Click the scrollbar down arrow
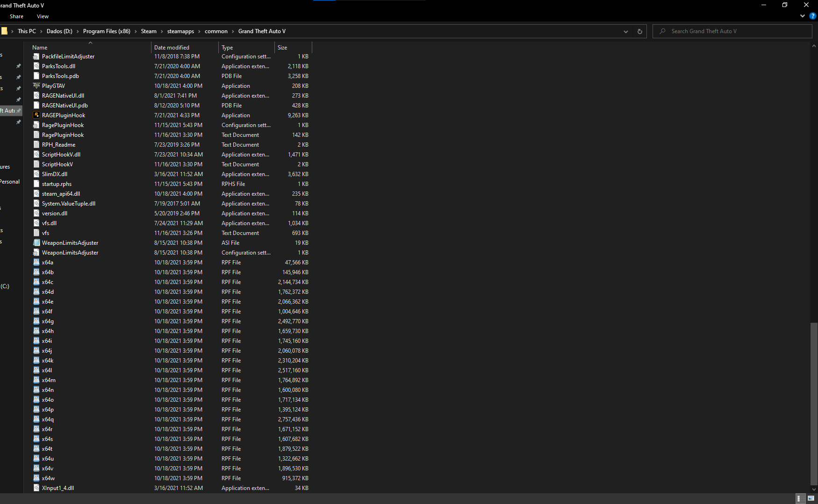 [814, 490]
